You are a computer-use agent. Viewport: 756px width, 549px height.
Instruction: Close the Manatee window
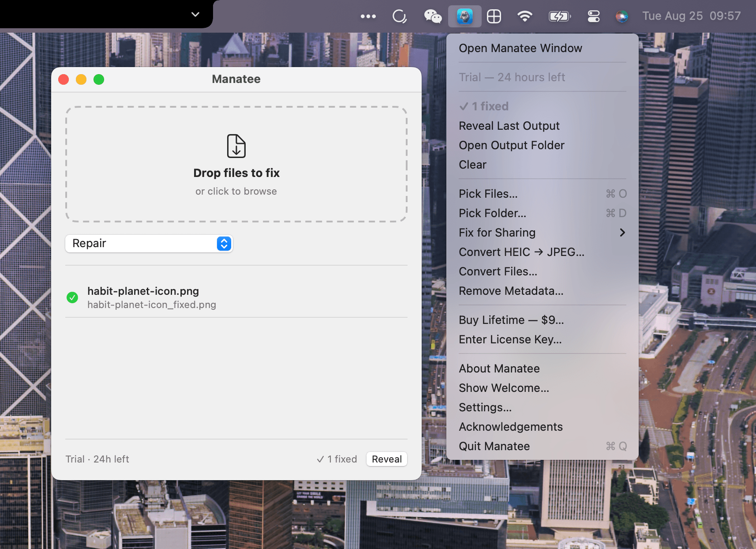[64, 79]
